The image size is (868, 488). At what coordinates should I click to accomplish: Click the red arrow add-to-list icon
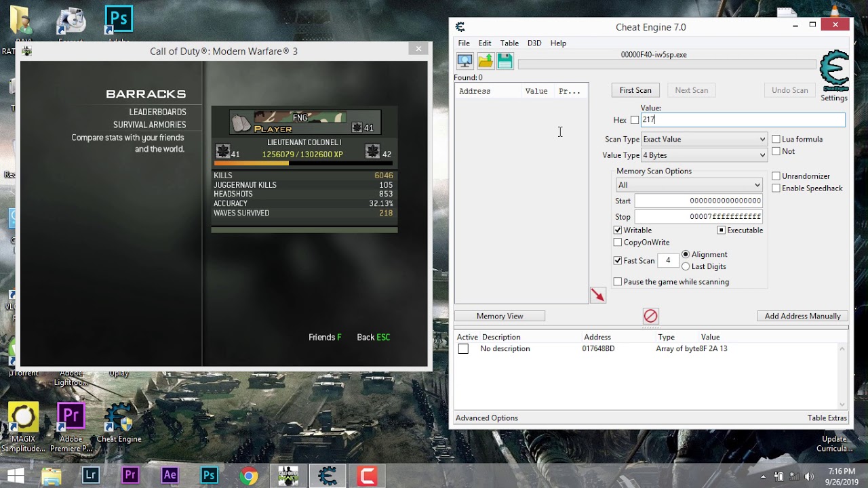coord(597,295)
